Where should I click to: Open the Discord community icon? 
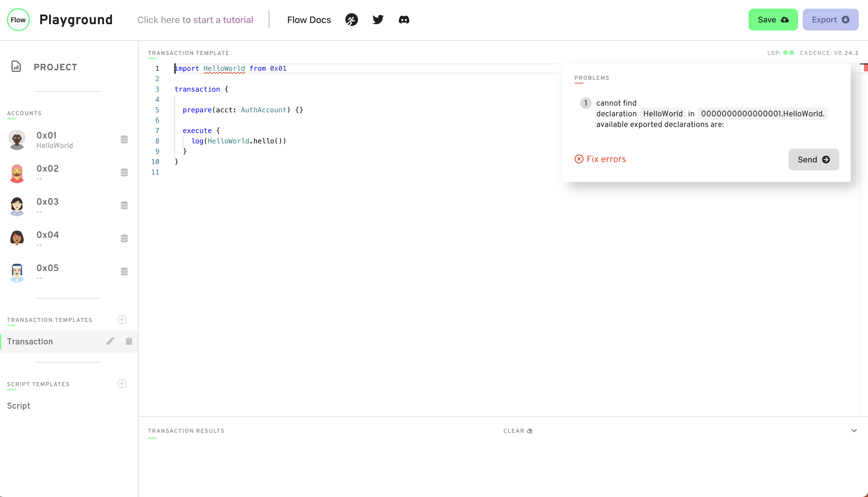pos(404,20)
